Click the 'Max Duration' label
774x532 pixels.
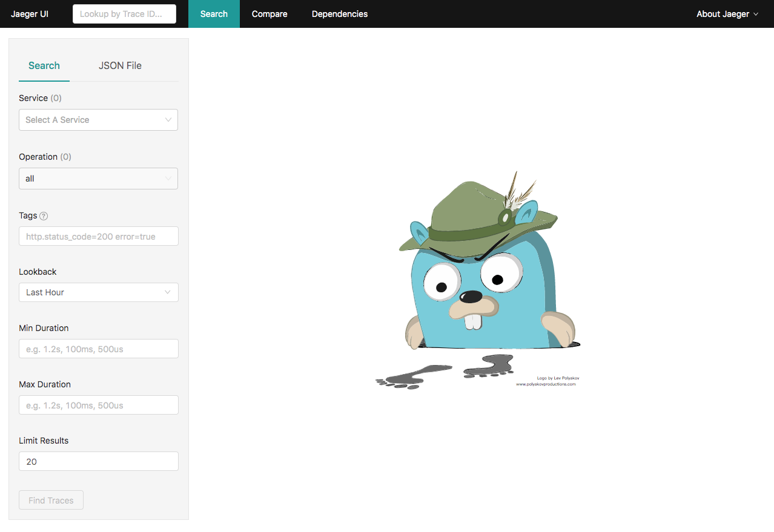coord(45,384)
